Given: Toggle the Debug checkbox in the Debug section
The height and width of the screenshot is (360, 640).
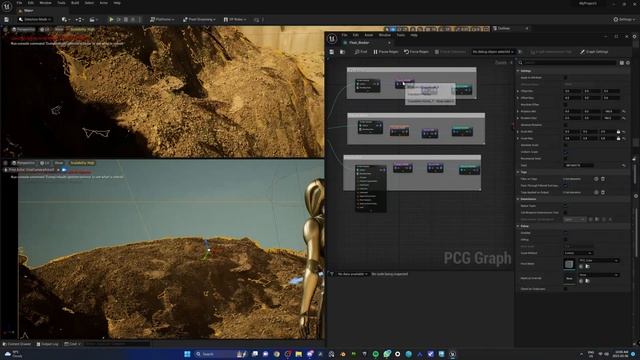Looking at the screenshot, I should 565,240.
